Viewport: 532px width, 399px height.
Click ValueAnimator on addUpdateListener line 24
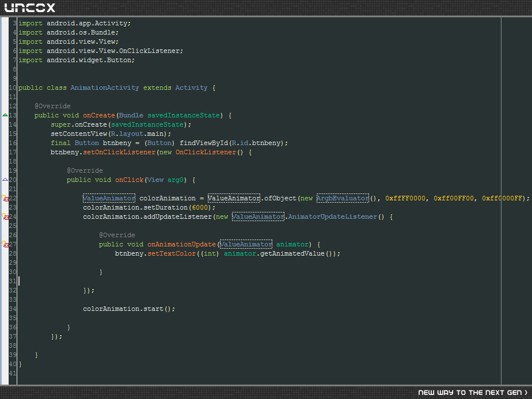click(258, 216)
